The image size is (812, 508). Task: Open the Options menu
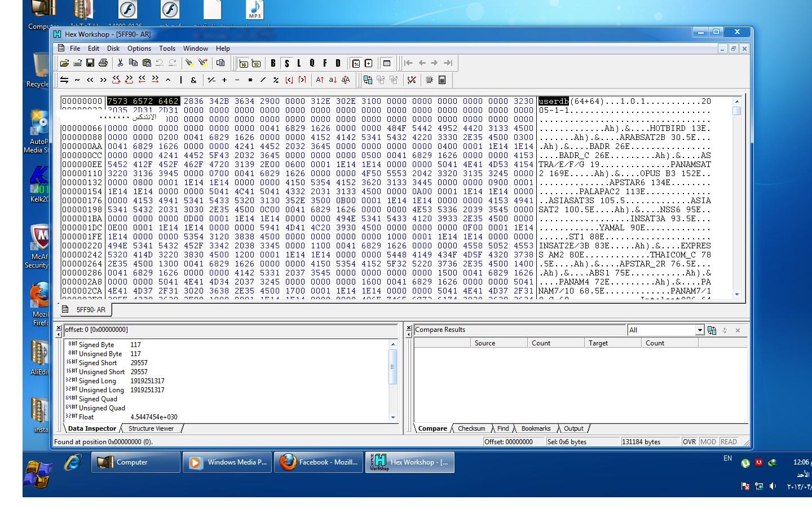[139, 49]
